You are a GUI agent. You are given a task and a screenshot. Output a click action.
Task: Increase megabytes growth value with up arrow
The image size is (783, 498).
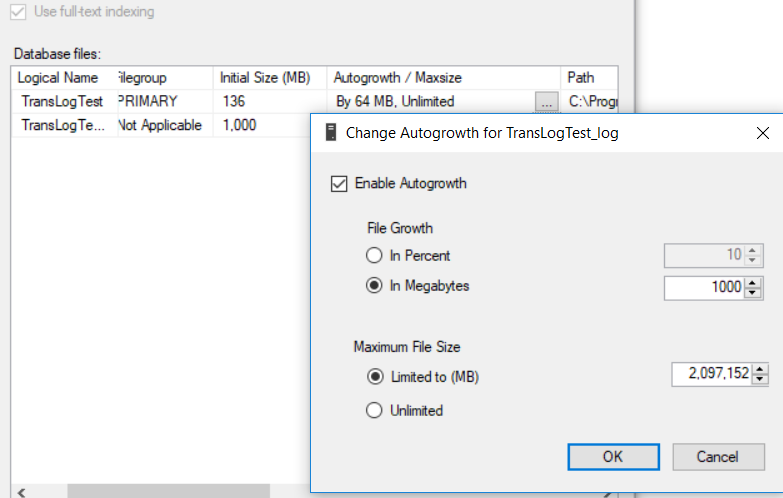point(759,282)
